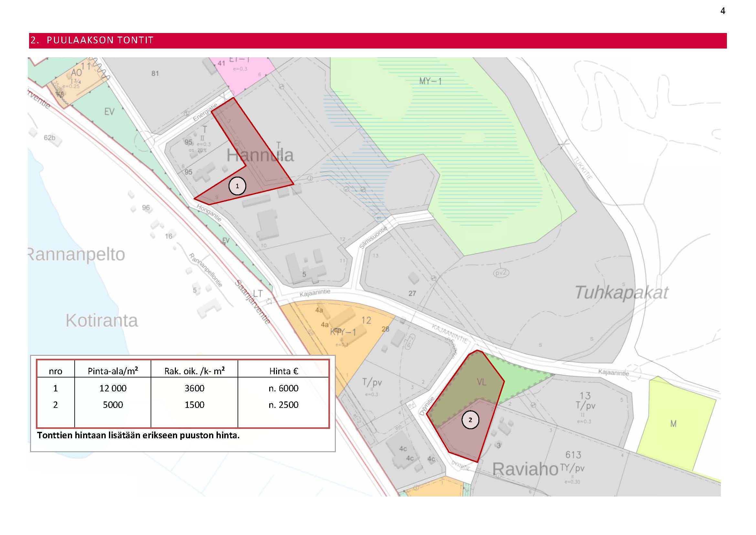Click the 'LT' road zone label
This screenshot has height=535, width=756.
[x=258, y=293]
